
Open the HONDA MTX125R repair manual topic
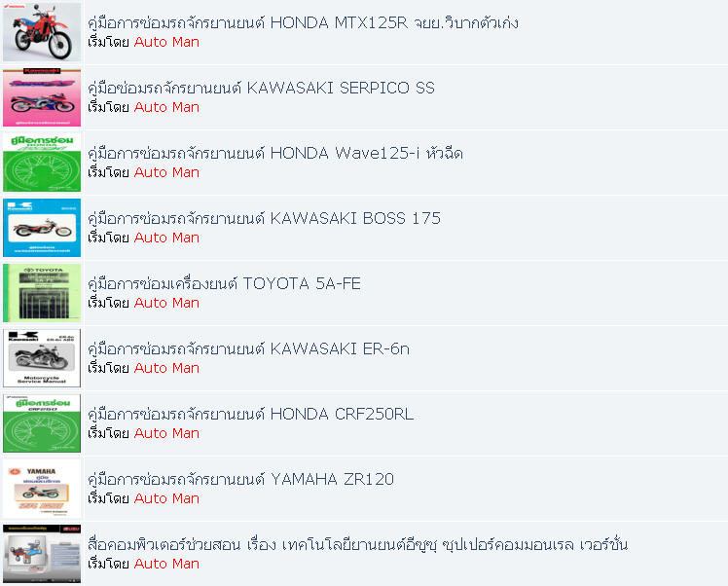click(x=304, y=22)
